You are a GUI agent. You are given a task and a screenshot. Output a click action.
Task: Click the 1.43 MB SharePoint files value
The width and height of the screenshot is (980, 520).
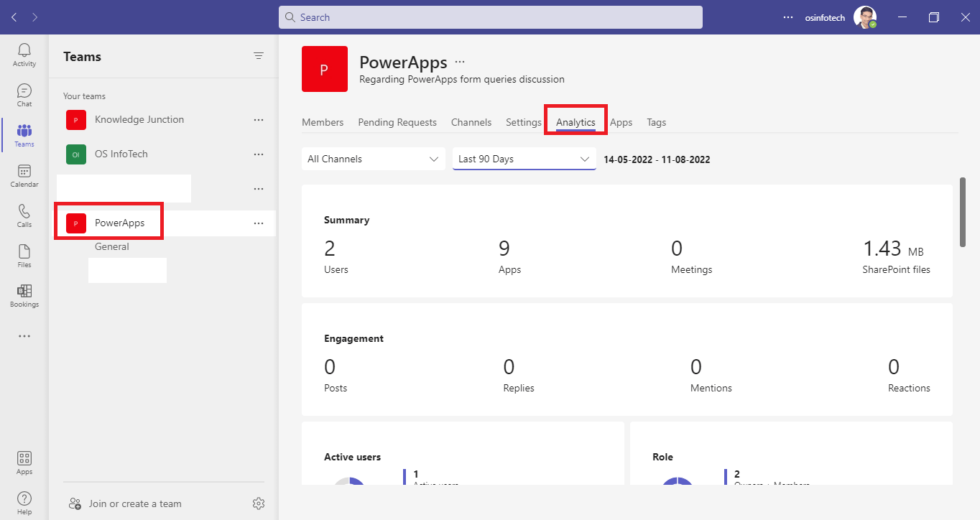pyautogui.click(x=894, y=249)
